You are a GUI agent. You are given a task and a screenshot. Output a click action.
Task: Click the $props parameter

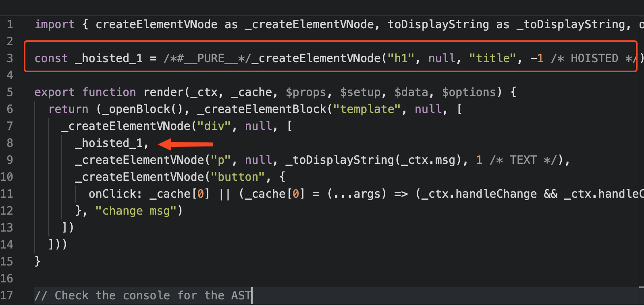pos(305,92)
